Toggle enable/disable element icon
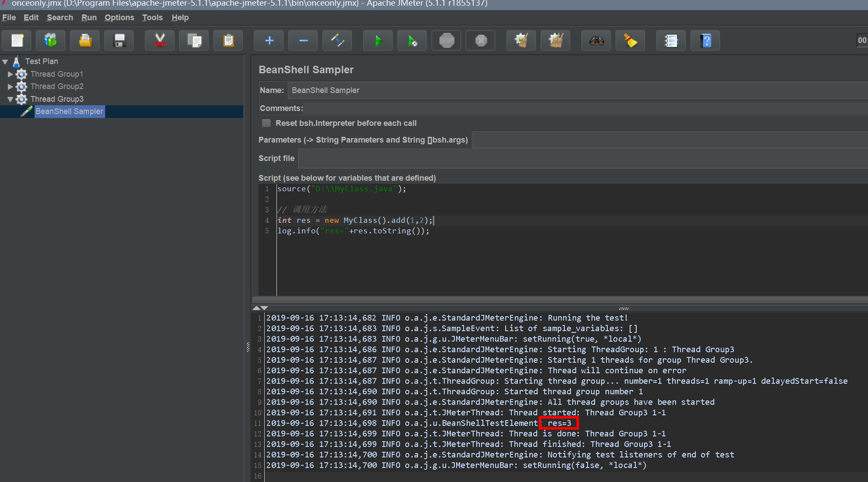868x482 pixels. click(x=337, y=41)
